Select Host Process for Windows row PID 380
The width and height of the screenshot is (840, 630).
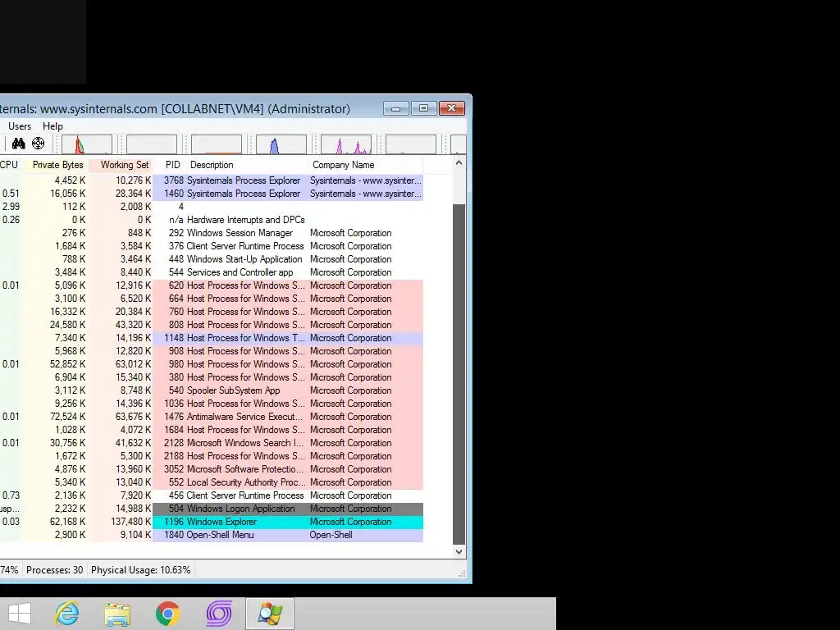point(212,377)
